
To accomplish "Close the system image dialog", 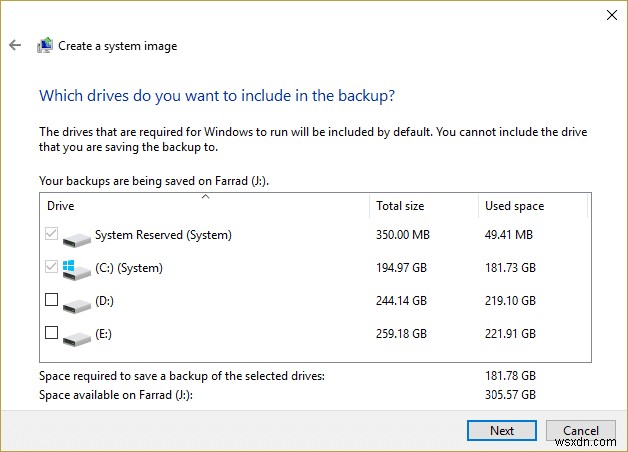I will [611, 15].
